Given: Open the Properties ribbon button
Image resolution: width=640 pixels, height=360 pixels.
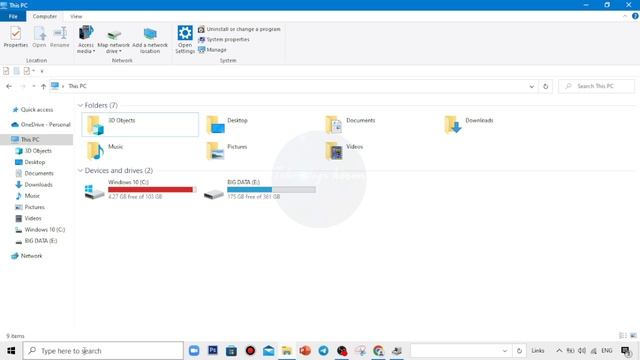Looking at the screenshot, I should pos(16,37).
